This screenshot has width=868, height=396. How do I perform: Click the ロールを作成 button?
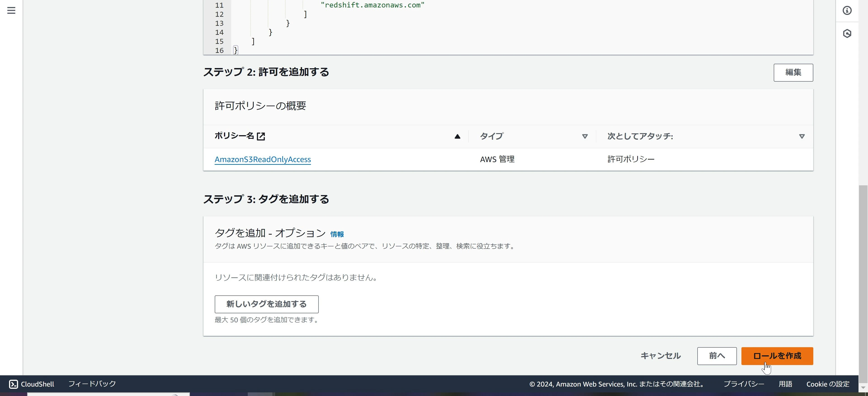[x=777, y=356]
